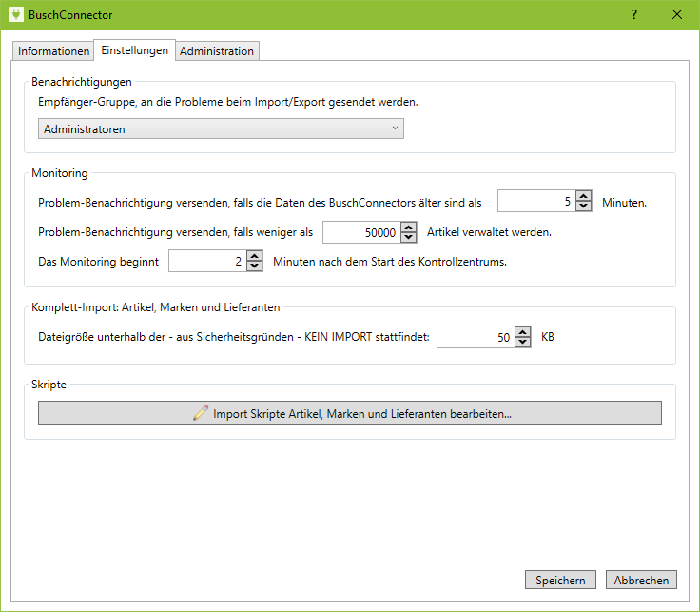Switch to the Informationen tab
This screenshot has height=612, width=700.
tap(53, 51)
